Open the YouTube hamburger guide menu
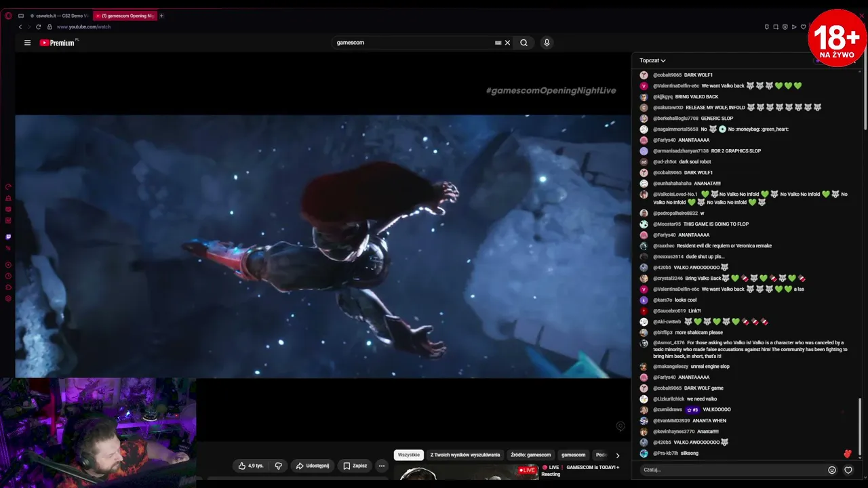868x488 pixels. coord(27,43)
